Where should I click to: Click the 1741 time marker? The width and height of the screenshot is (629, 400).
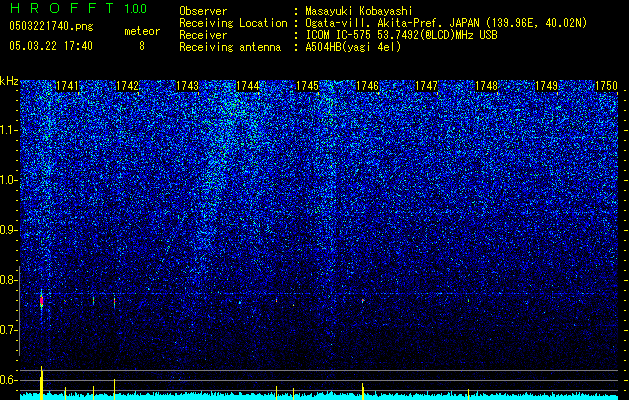click(x=67, y=86)
